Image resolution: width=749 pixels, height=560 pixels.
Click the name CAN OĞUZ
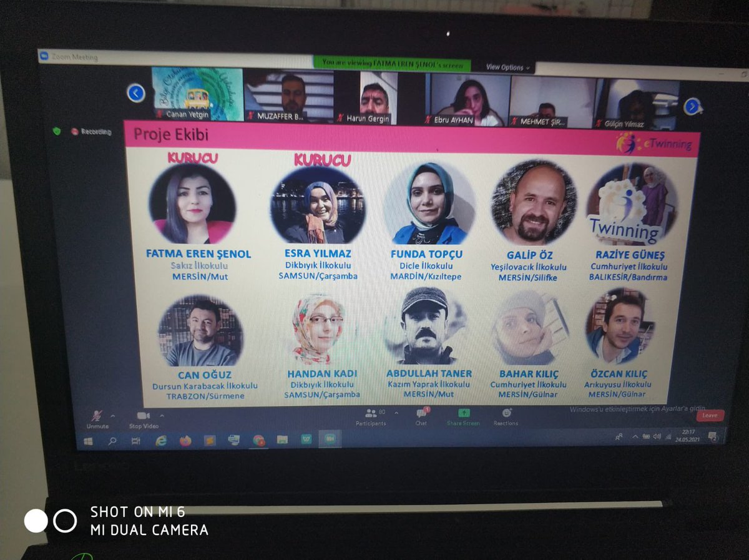click(x=205, y=375)
